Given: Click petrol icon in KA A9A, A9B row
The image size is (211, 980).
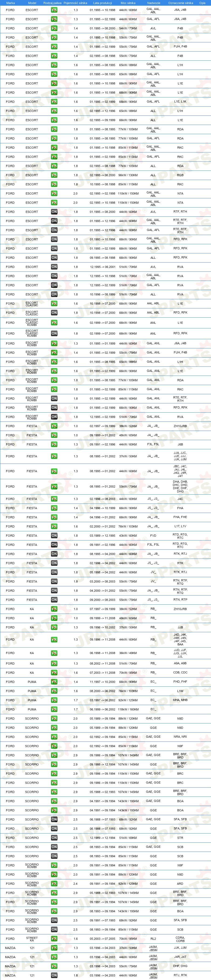Looking at the screenshot, I should [54, 663].
